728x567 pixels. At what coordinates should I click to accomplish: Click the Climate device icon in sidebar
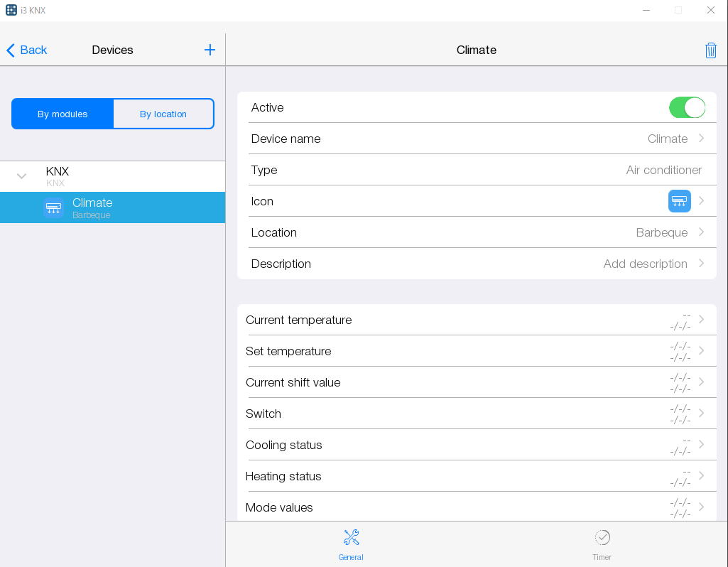(x=53, y=208)
